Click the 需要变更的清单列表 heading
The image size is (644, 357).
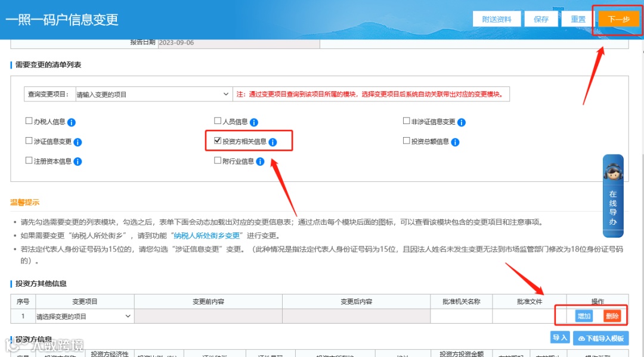click(48, 65)
